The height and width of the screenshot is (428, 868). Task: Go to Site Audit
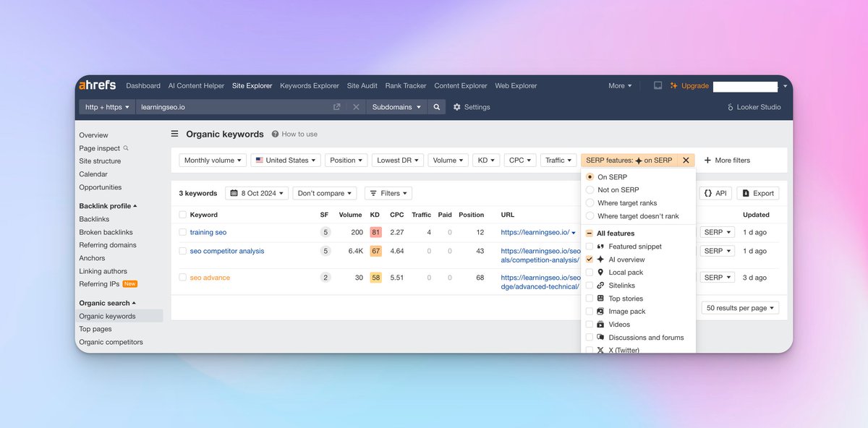(362, 85)
